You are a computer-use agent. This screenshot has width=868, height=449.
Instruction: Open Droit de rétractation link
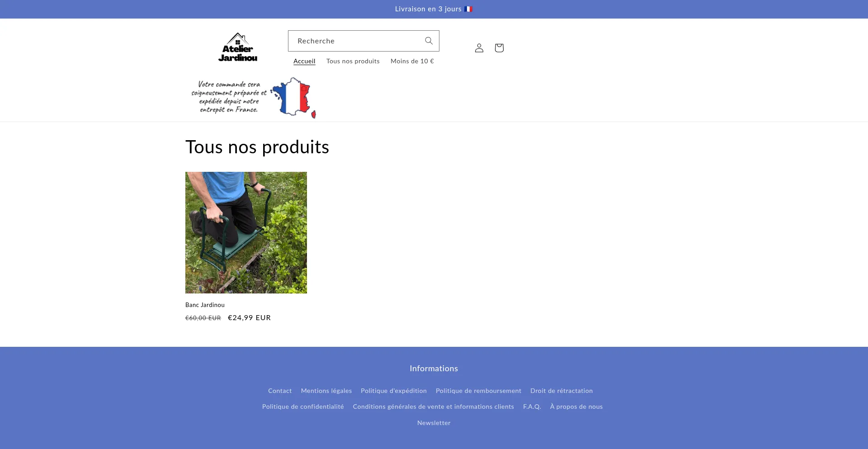(561, 391)
